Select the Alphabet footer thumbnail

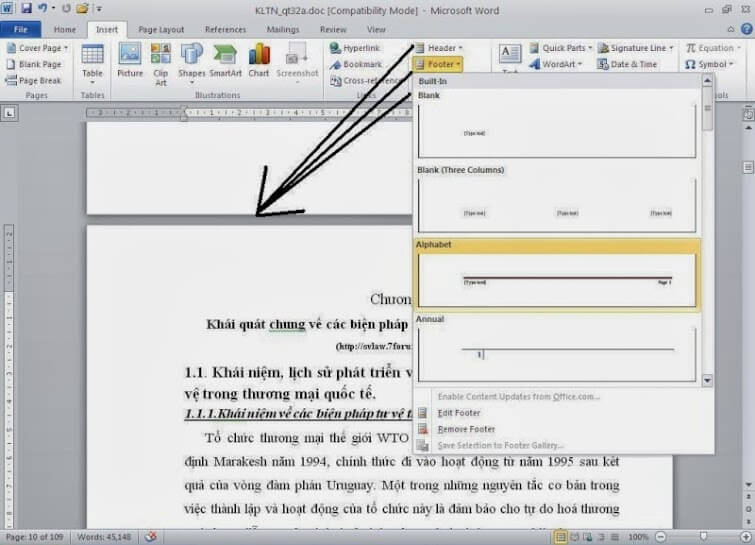point(558,280)
